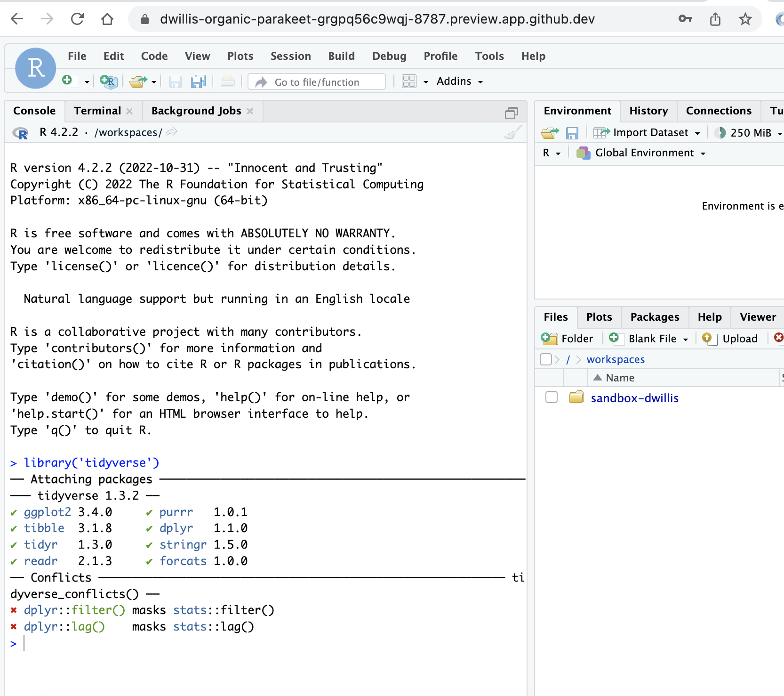
Task: Open the Tools menu
Action: pos(489,56)
